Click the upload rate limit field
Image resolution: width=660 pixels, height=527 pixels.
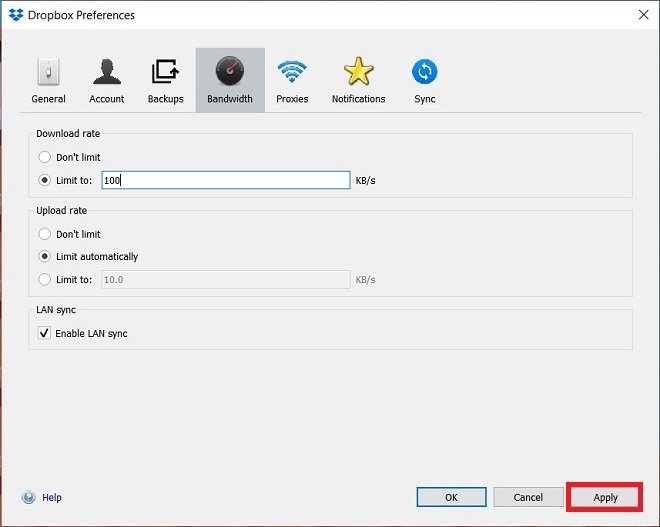click(226, 279)
